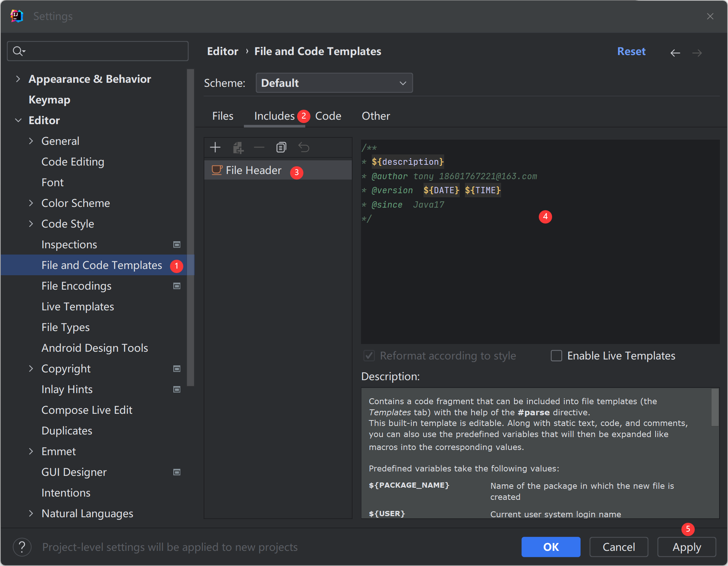Click the IntelliJ IDEA logo icon
The image size is (728, 566).
point(17,16)
